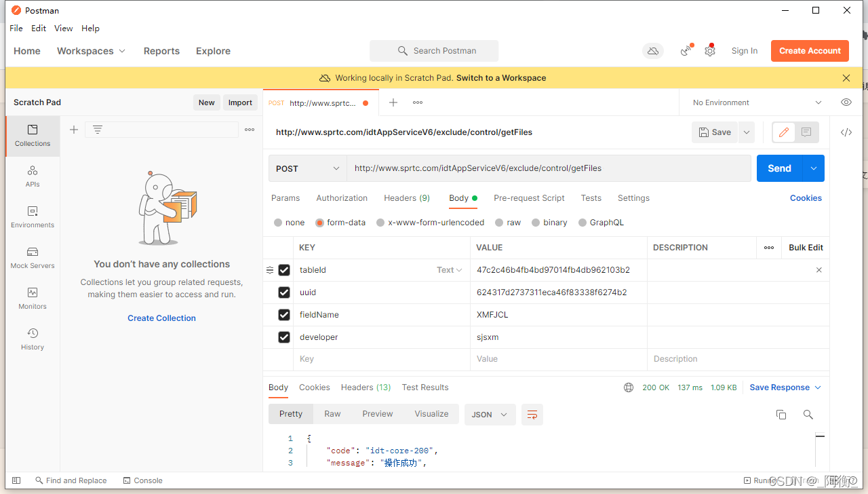The height and width of the screenshot is (494, 868).
Task: Open the Pre-request Script tab
Action: pos(529,198)
